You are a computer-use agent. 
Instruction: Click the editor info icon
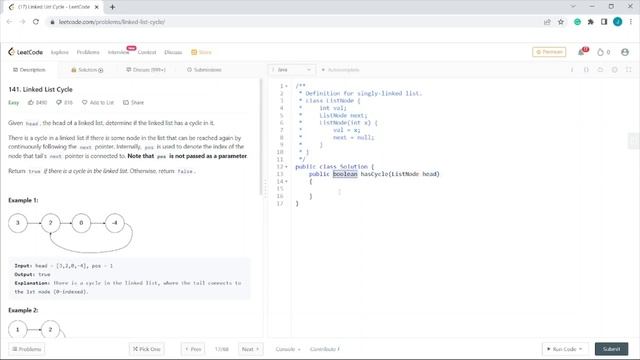[571, 70]
